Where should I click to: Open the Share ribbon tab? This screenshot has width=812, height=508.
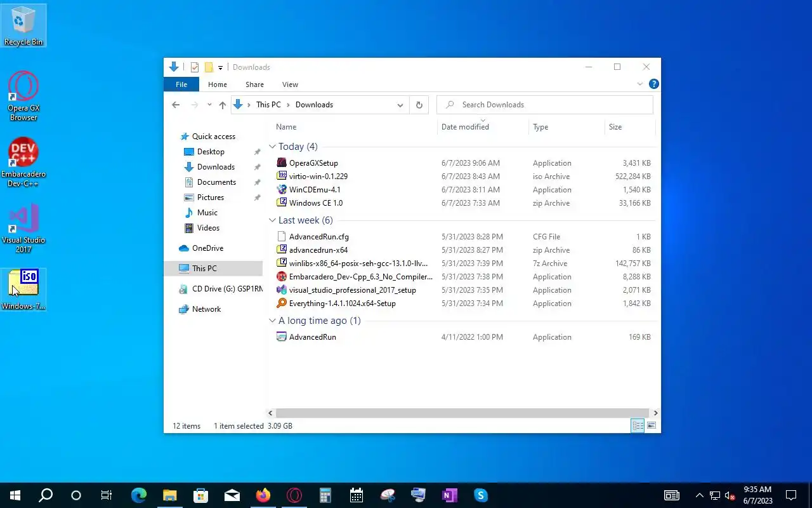[254, 84]
